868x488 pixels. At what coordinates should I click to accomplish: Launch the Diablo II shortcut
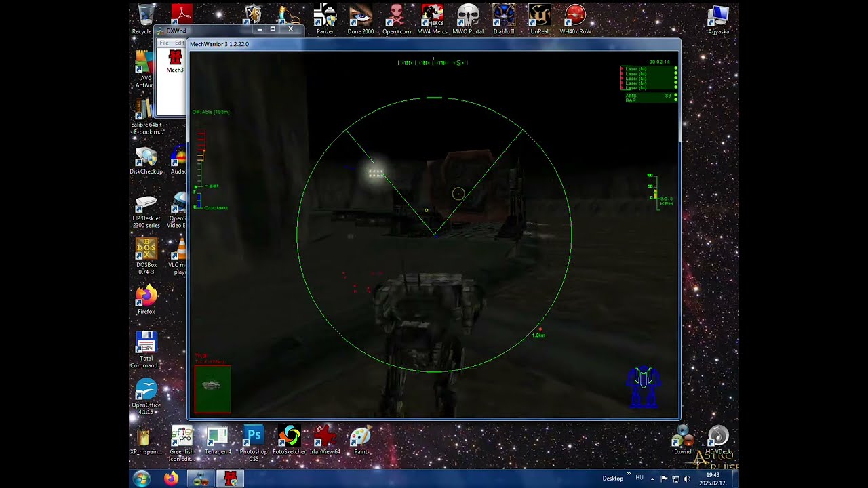click(x=504, y=18)
